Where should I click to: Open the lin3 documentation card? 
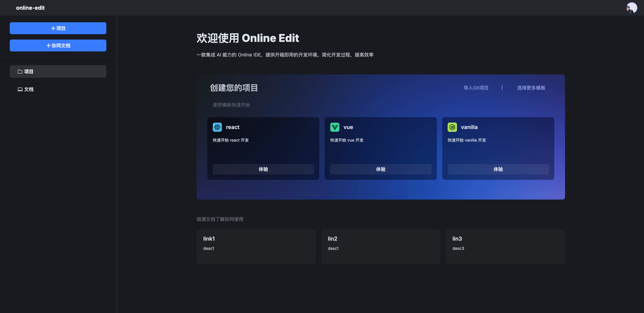[505, 246]
